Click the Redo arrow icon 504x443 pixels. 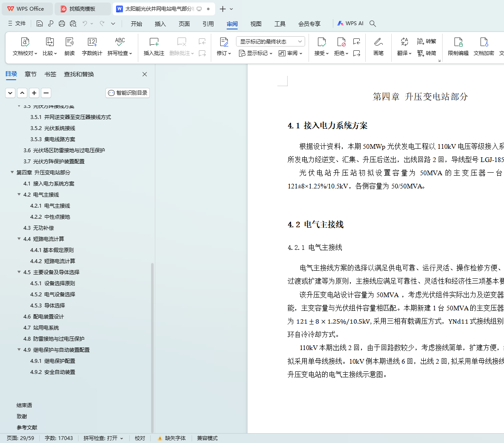[x=102, y=23]
